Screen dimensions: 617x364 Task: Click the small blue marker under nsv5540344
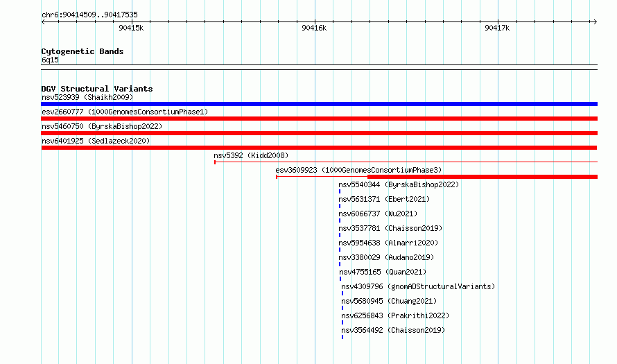click(x=340, y=191)
